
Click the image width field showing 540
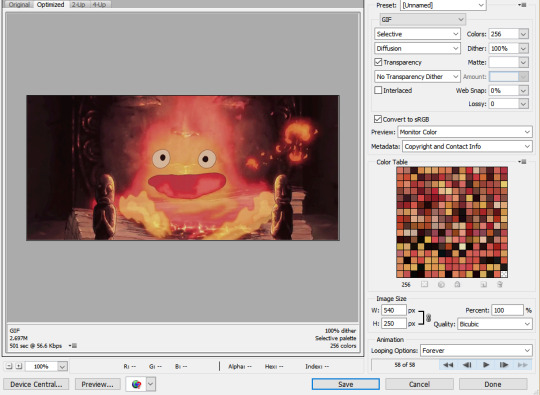(x=394, y=310)
